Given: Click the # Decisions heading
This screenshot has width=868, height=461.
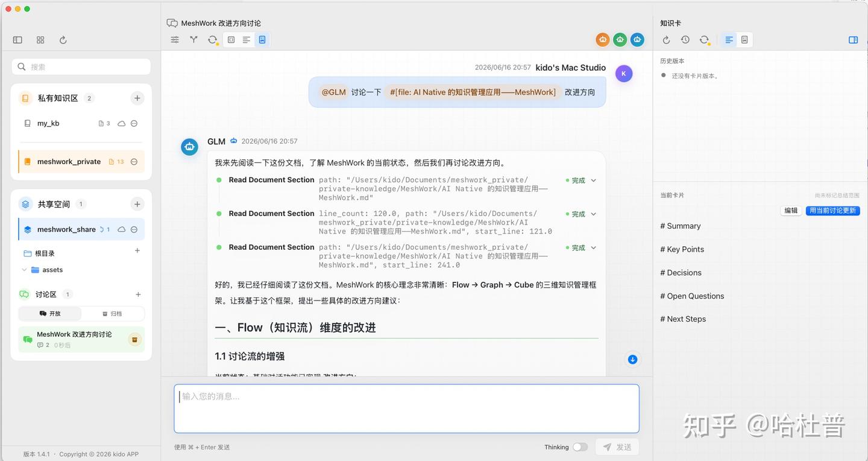Looking at the screenshot, I should pos(681,273).
